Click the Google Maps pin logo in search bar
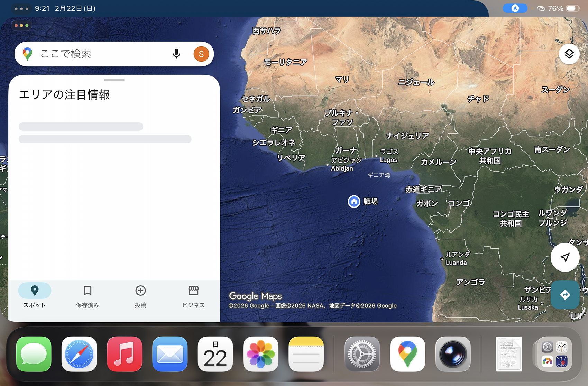 click(28, 54)
